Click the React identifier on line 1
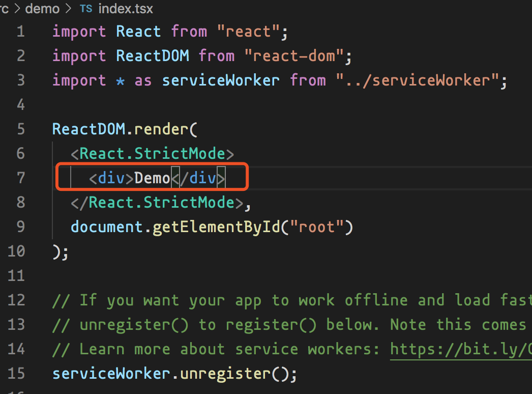Screen dimensions: 532x394 coord(138,32)
